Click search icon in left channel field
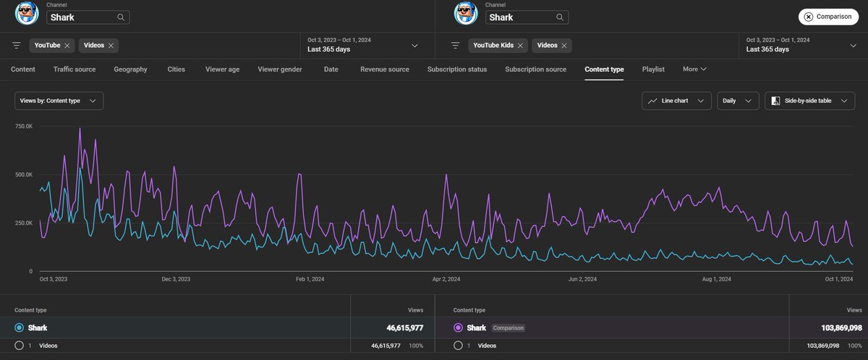The height and width of the screenshot is (360, 868). coord(121,17)
